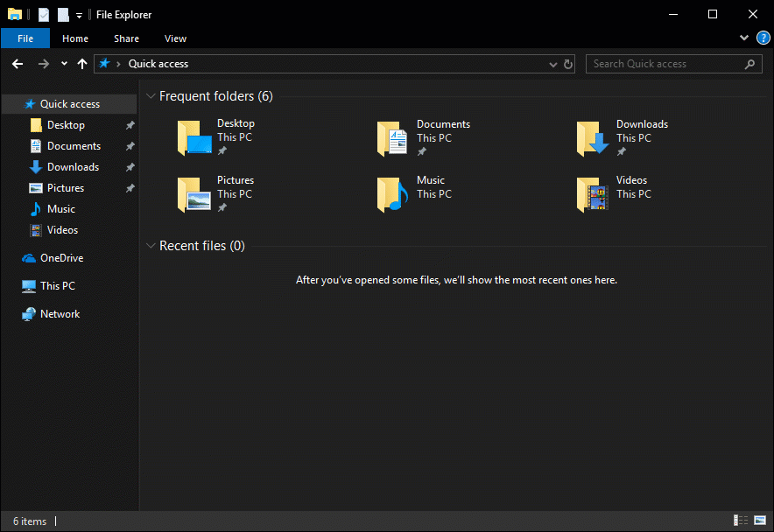Screen dimensions: 774x532
Task: Open Customize Quick Access Toolbar dropdown
Action: point(78,14)
